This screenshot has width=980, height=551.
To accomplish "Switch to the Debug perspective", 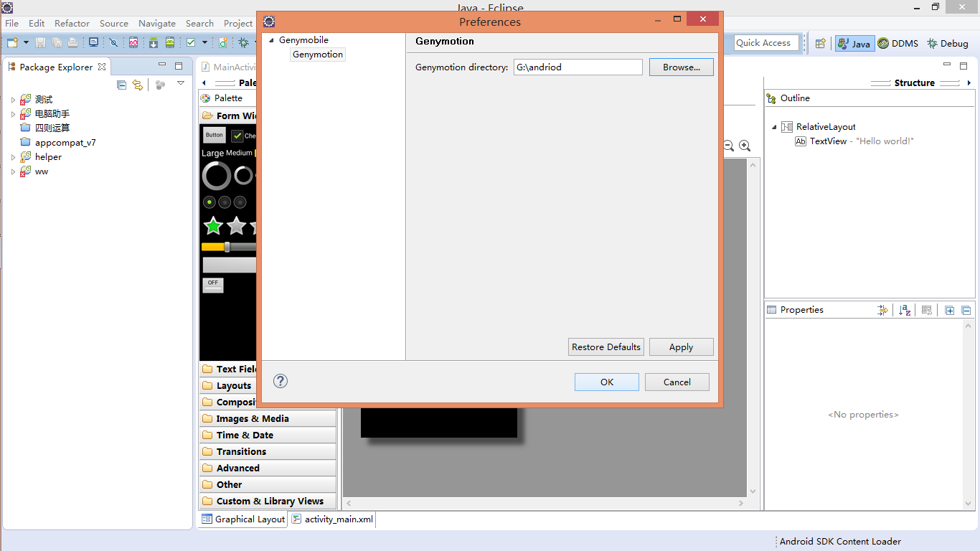I will coord(948,43).
